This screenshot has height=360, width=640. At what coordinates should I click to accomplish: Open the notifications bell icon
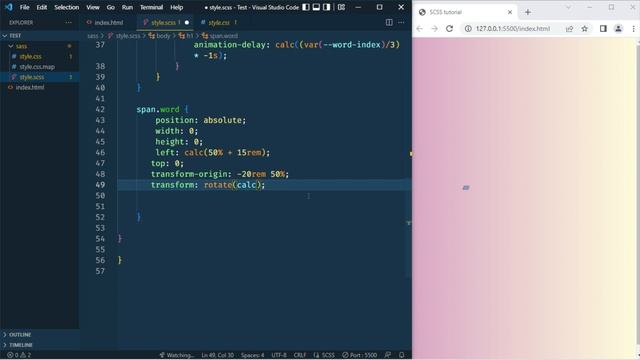[x=402, y=355]
